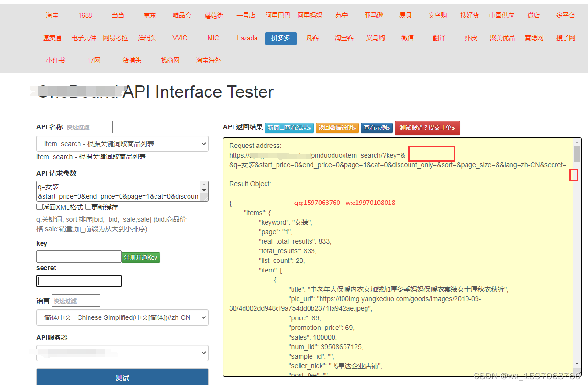
Task: Open the 返回数据说明 button
Action: pyautogui.click(x=337, y=128)
